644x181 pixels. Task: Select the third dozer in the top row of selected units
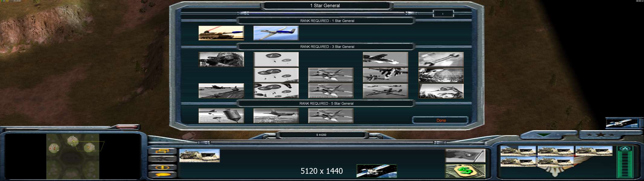[x=594, y=151]
